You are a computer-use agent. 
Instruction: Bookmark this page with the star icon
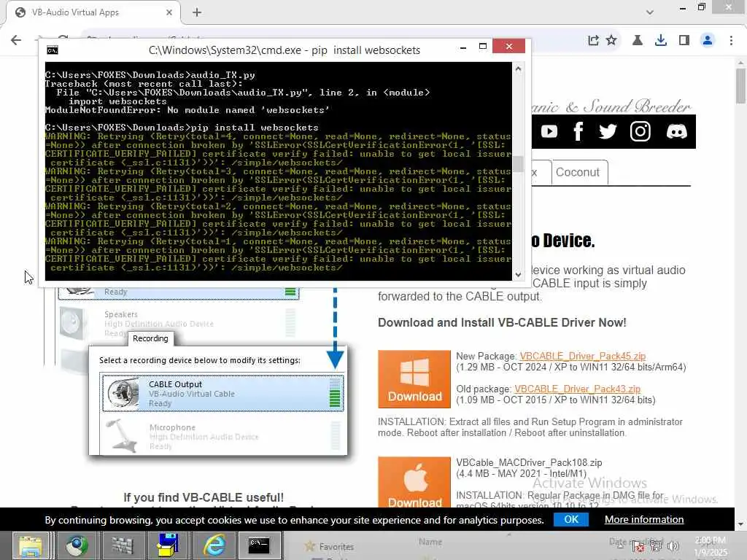click(x=611, y=41)
